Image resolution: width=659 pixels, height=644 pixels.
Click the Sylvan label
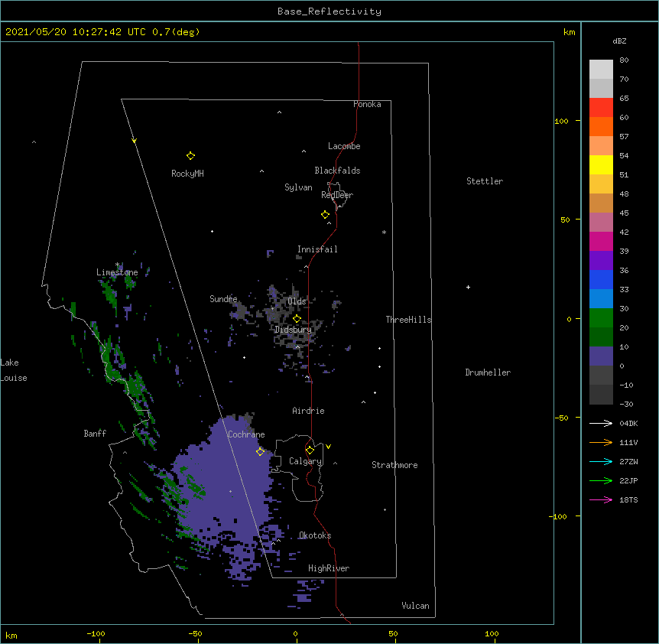click(298, 187)
